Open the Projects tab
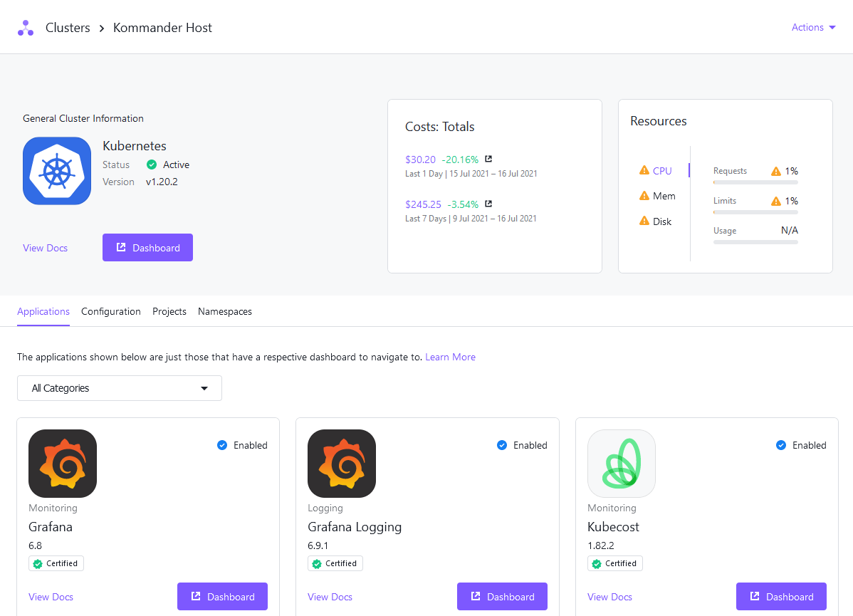Viewport: 853px width, 616px height. pyautogui.click(x=169, y=311)
